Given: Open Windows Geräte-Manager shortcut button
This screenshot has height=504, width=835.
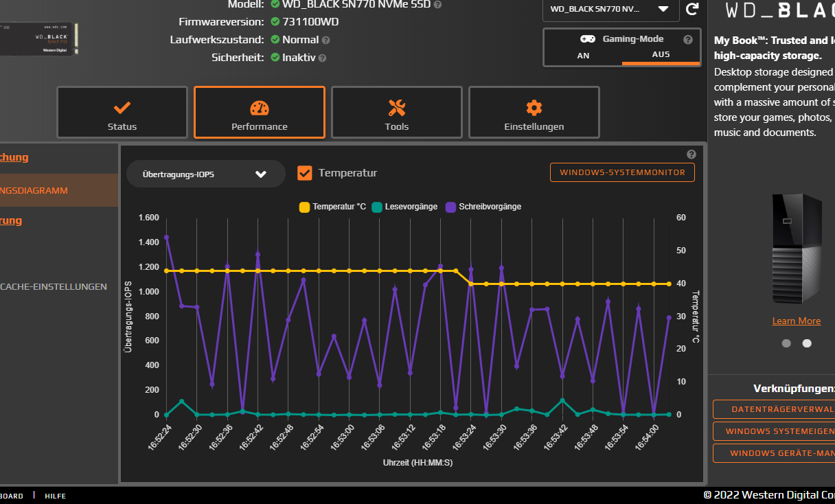Looking at the screenshot, I should pos(774,453).
